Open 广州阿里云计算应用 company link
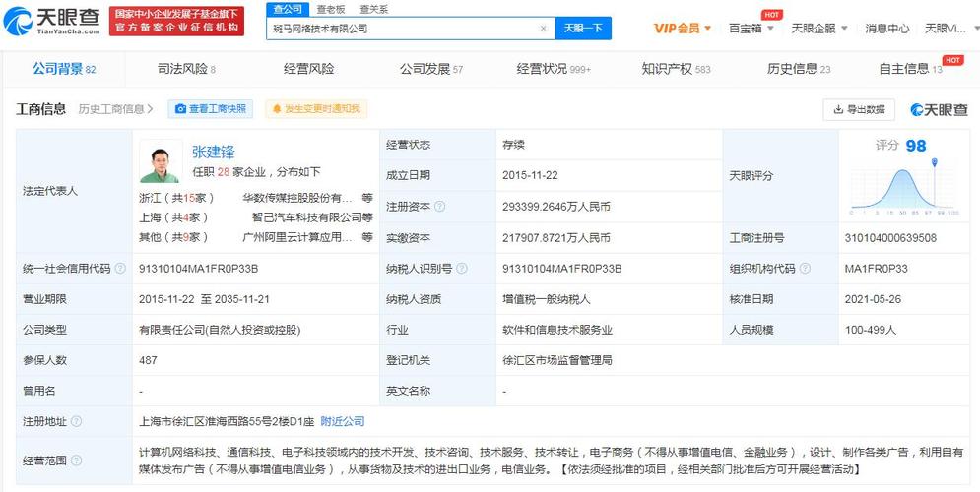 coord(298,237)
